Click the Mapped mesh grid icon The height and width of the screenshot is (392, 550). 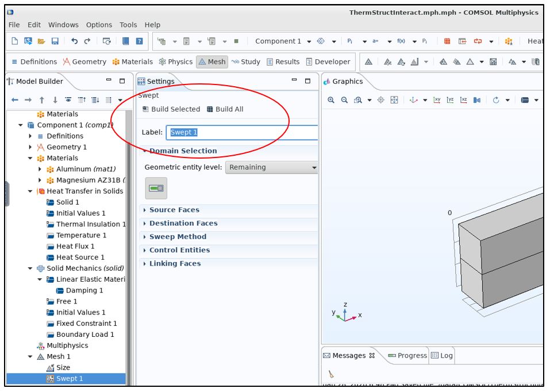[493, 62]
